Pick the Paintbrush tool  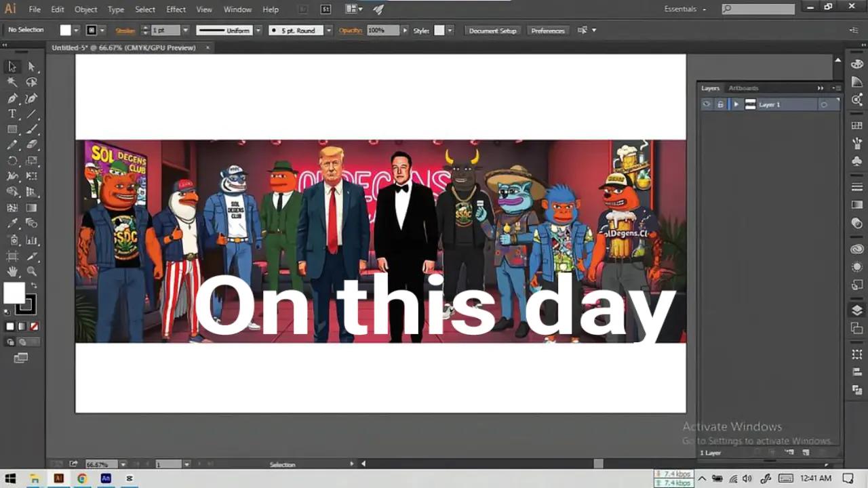click(x=31, y=129)
